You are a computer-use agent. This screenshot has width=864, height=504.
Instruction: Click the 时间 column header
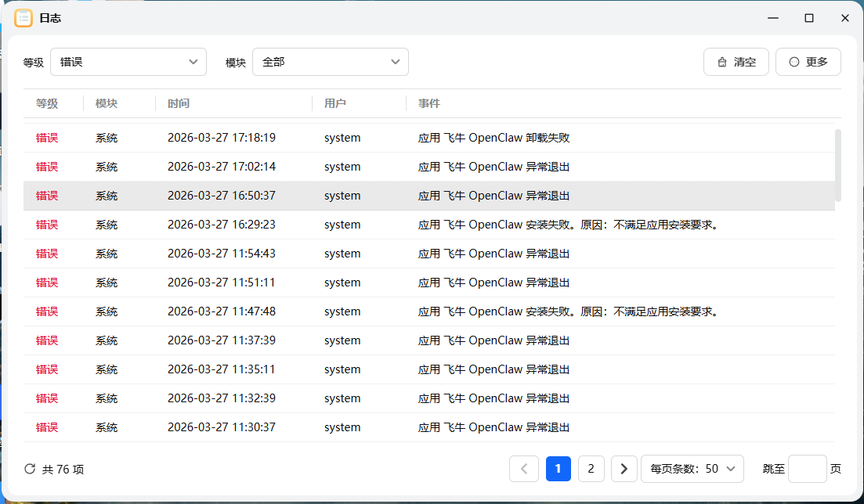[179, 103]
